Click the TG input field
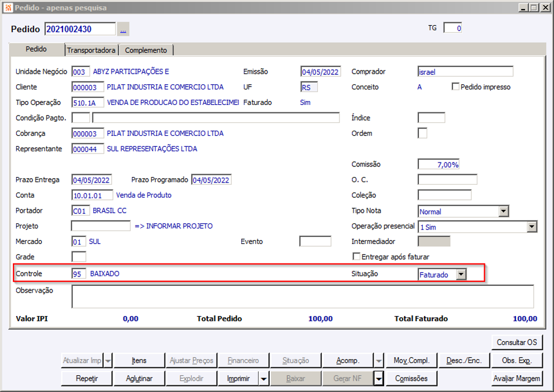Image resolution: width=554 pixels, height=392 pixels. pos(452,28)
